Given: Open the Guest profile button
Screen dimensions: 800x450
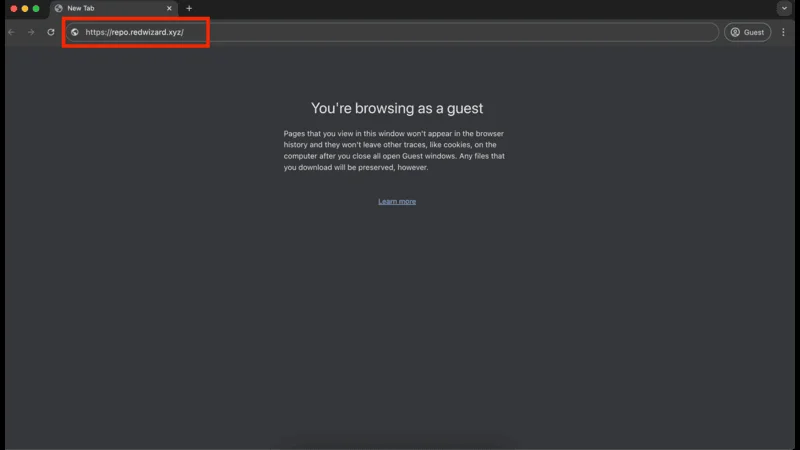Looking at the screenshot, I should click(x=747, y=32).
